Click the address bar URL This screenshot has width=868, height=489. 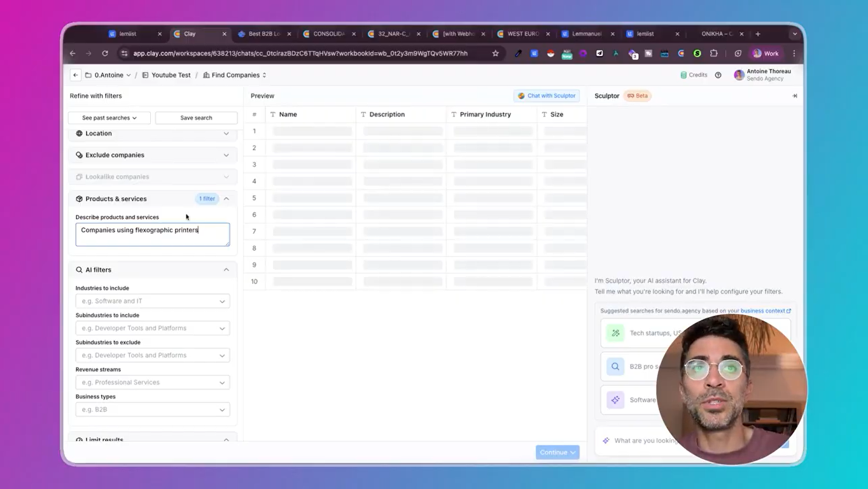point(300,53)
